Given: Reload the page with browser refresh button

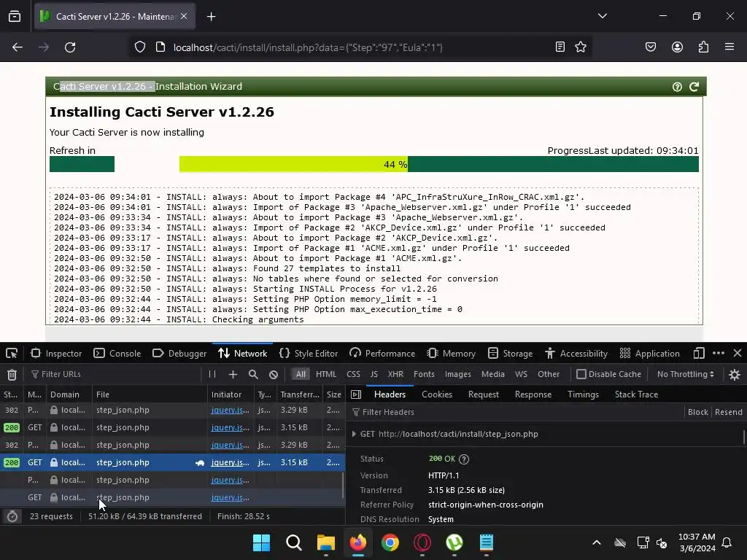Looking at the screenshot, I should [70, 47].
